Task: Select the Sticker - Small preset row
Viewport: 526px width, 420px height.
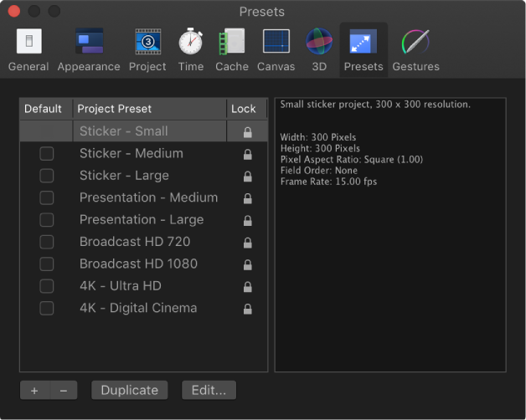Action: (143, 131)
